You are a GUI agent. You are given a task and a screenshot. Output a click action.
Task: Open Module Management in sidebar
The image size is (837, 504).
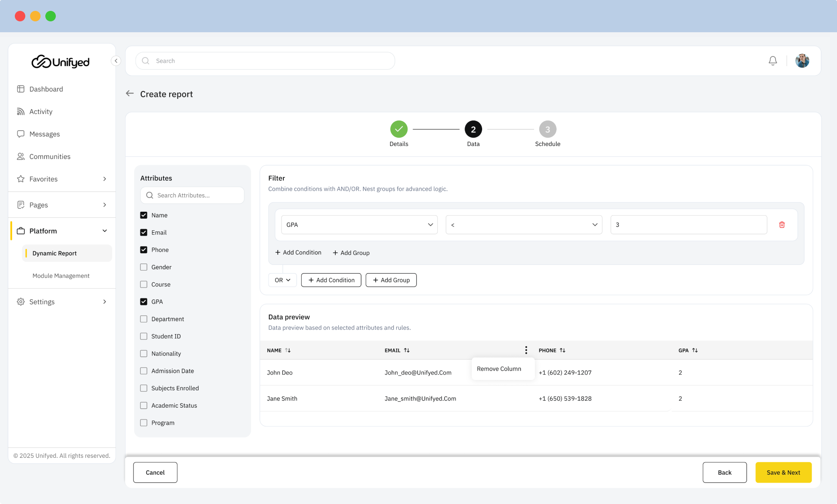pyautogui.click(x=61, y=276)
